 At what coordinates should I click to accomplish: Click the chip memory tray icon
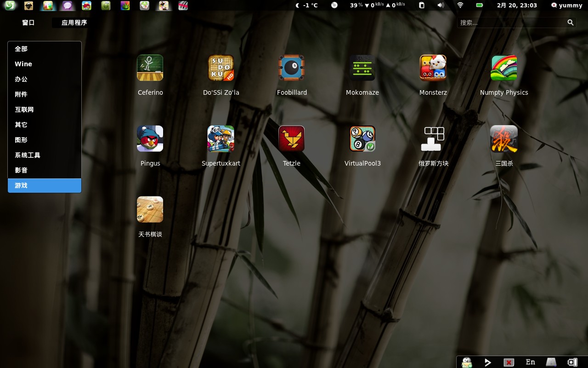tap(572, 362)
